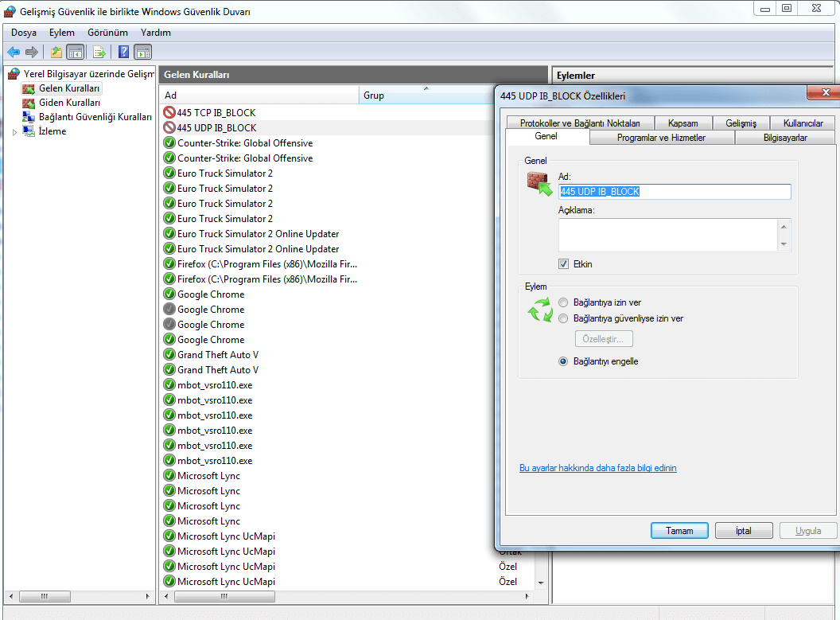Uncheck the Etkin checkbox
840x620 pixels.
[x=564, y=264]
